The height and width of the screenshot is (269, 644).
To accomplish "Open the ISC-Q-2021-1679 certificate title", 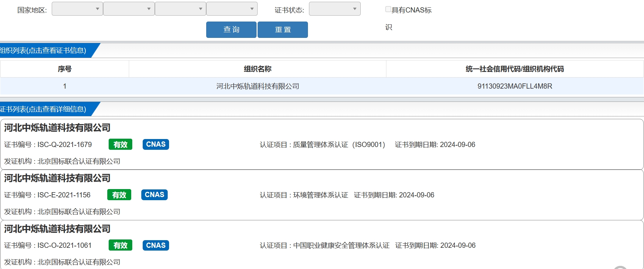I will coord(57,128).
